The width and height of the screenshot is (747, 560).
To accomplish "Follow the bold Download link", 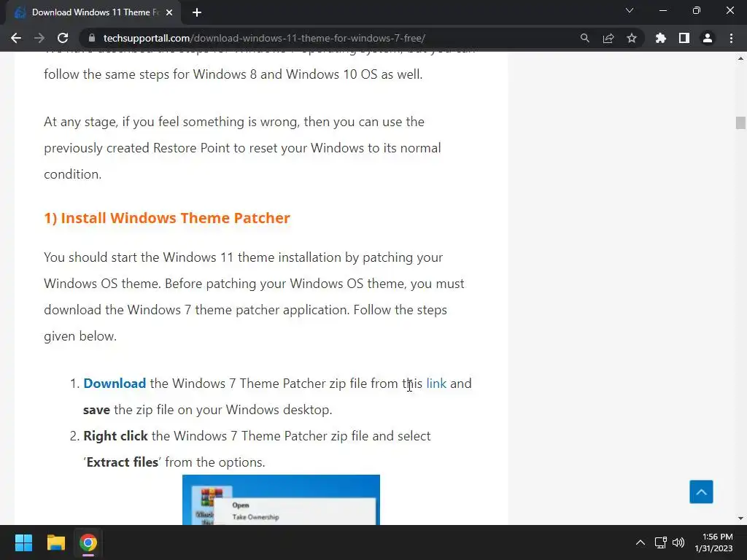I will tap(115, 384).
